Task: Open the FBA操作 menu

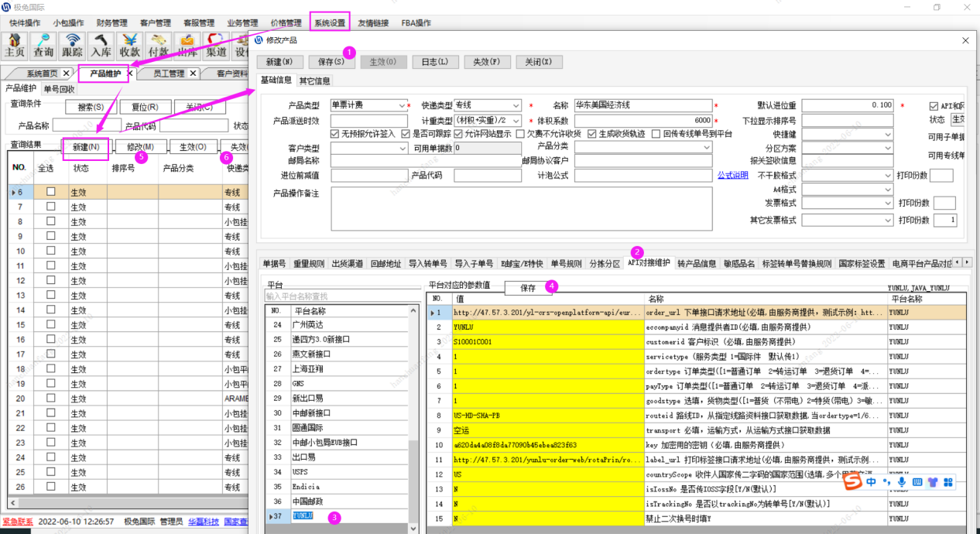Action: coord(416,22)
